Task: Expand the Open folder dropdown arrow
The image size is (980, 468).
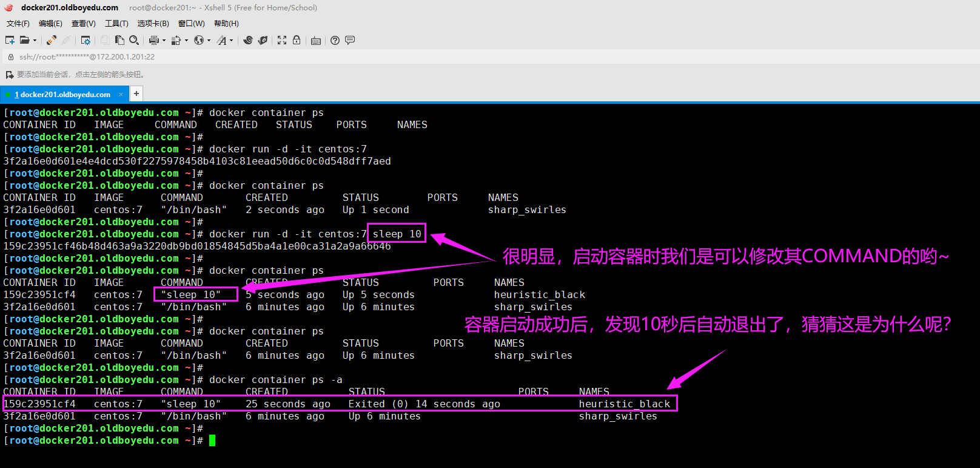Action: click(35, 41)
